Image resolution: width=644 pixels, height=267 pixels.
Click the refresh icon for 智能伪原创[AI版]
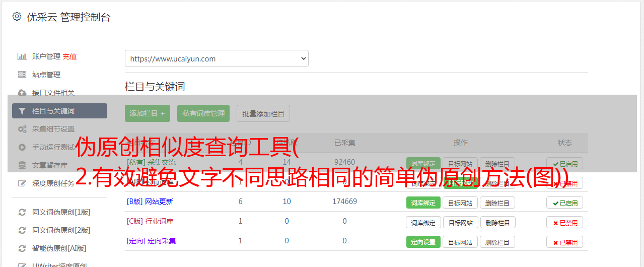[22, 248]
